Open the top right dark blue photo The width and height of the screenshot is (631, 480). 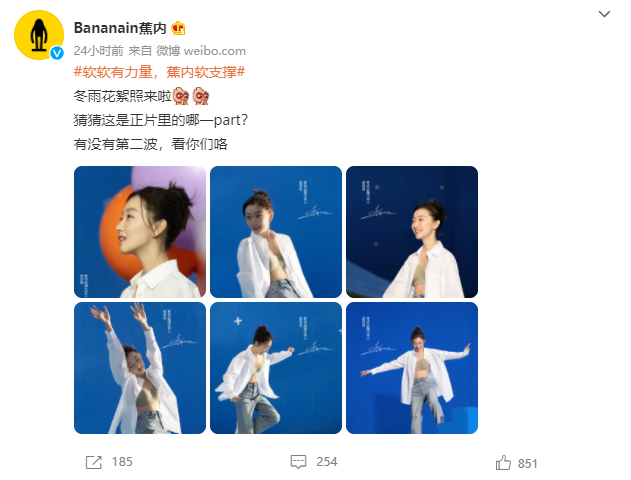412,232
